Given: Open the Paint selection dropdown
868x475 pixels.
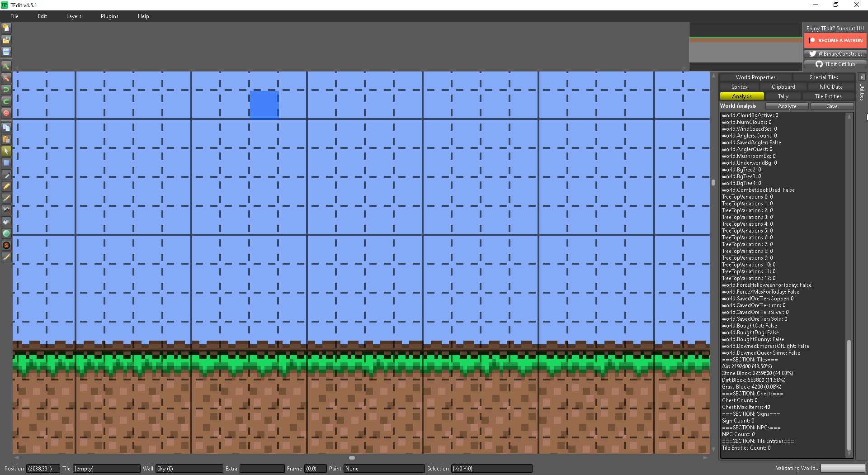Looking at the screenshot, I should click(384, 468).
